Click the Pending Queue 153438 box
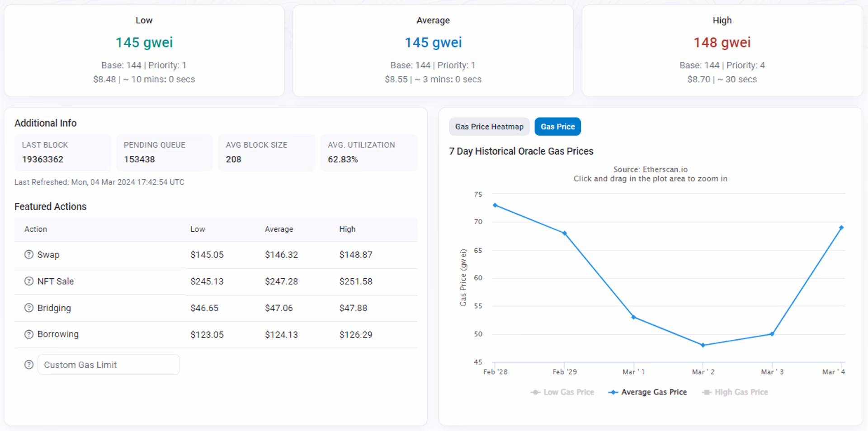The width and height of the screenshot is (868, 431). point(165,153)
